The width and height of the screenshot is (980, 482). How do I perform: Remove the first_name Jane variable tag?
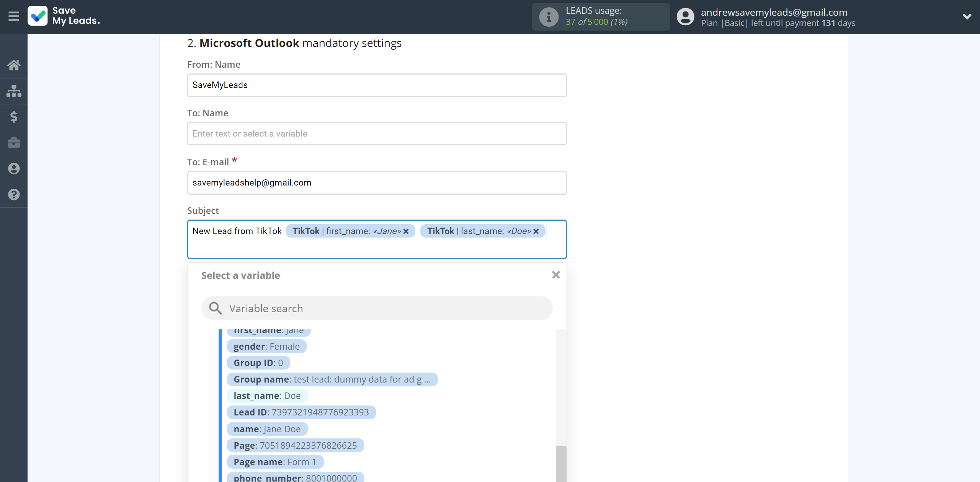point(406,231)
